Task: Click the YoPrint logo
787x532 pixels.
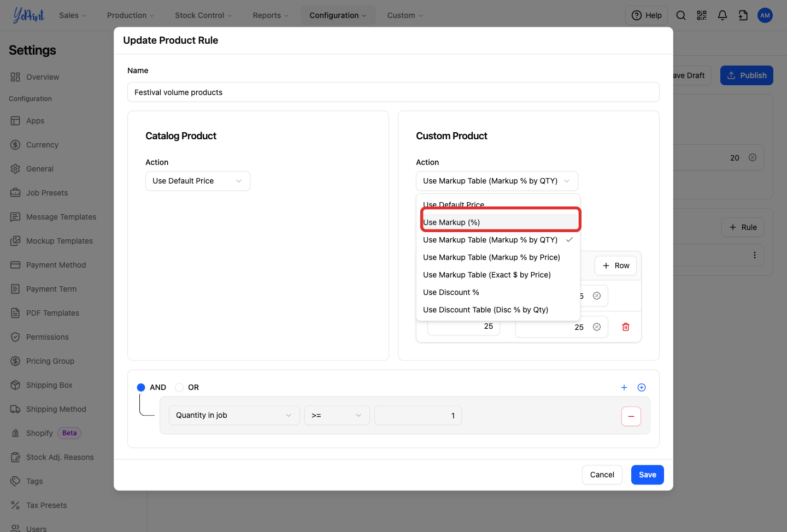Action: 28,15
